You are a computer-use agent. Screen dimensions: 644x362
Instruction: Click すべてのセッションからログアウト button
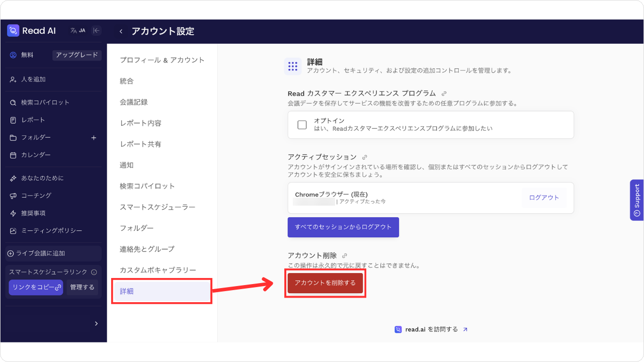[343, 227]
